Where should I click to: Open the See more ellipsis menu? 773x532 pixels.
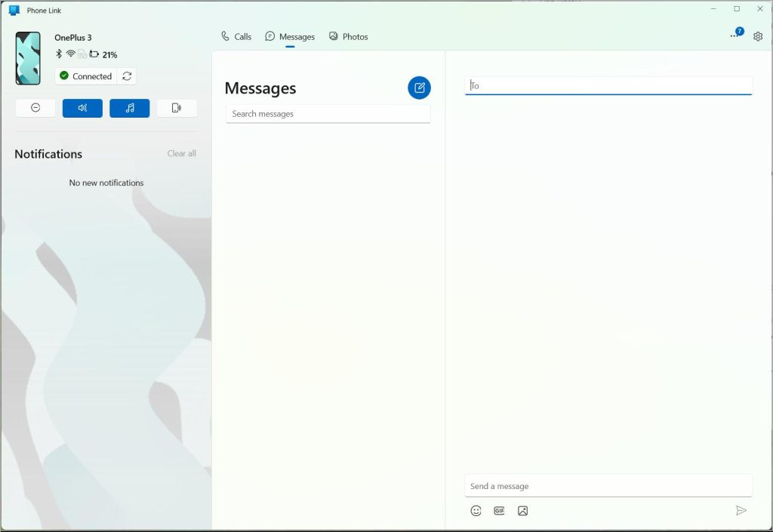[x=733, y=35]
